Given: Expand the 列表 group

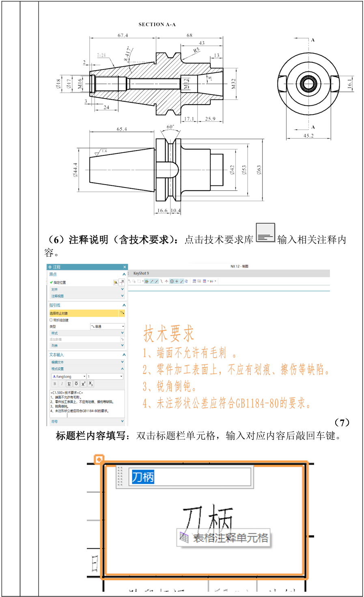Looking at the screenshot, I should pyautogui.click(x=86, y=345).
